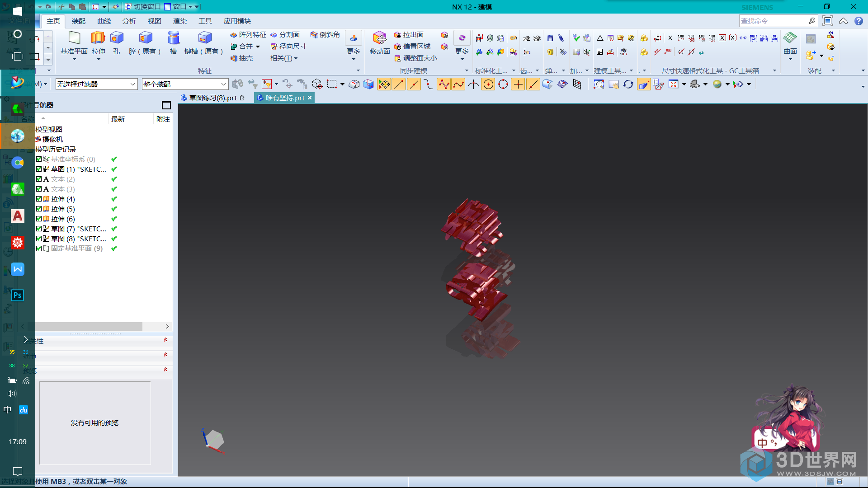Toggle the 固定基准平面 (9) checkbox

[39, 249]
